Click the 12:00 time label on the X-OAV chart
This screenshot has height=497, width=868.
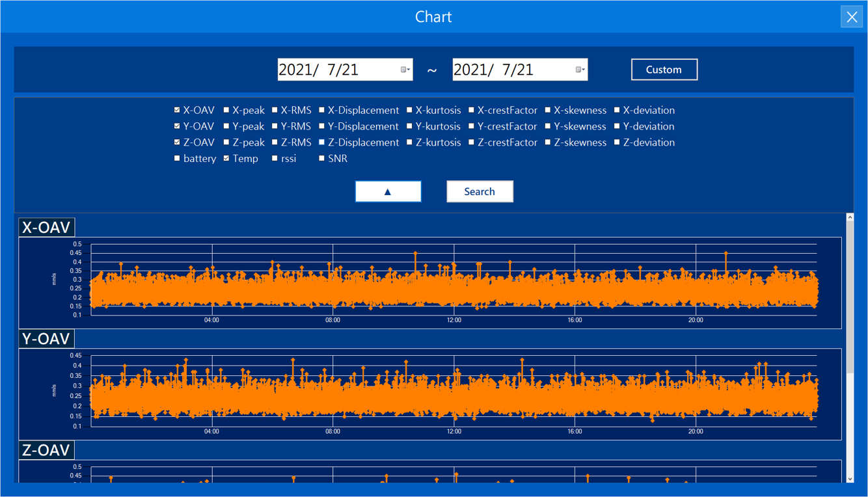[x=454, y=320]
